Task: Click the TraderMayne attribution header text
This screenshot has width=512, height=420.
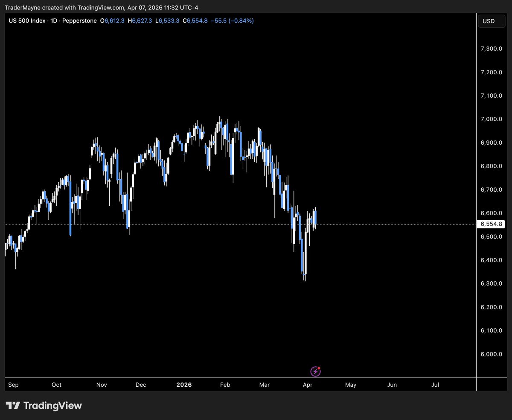Action: pyautogui.click(x=102, y=8)
